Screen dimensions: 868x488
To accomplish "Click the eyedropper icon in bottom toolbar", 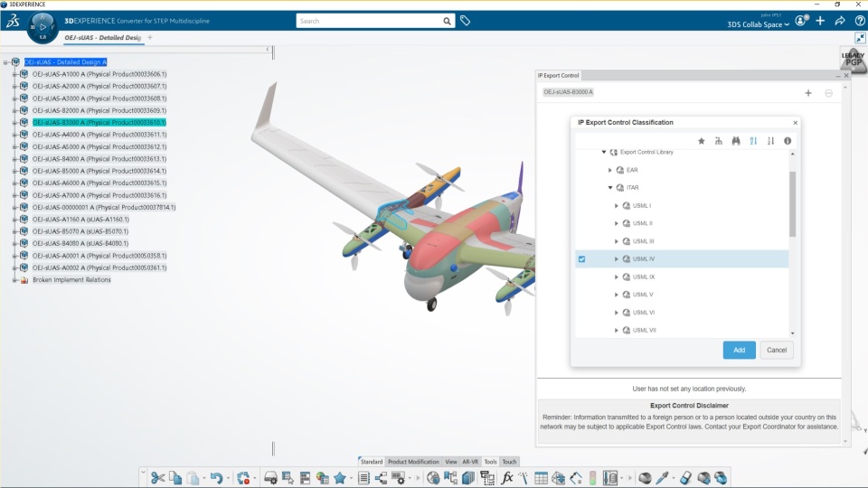I will (663, 478).
